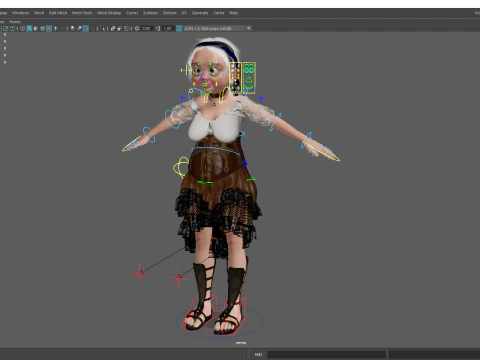Open the Help menu
This screenshot has height=360, width=480.
[233, 13]
